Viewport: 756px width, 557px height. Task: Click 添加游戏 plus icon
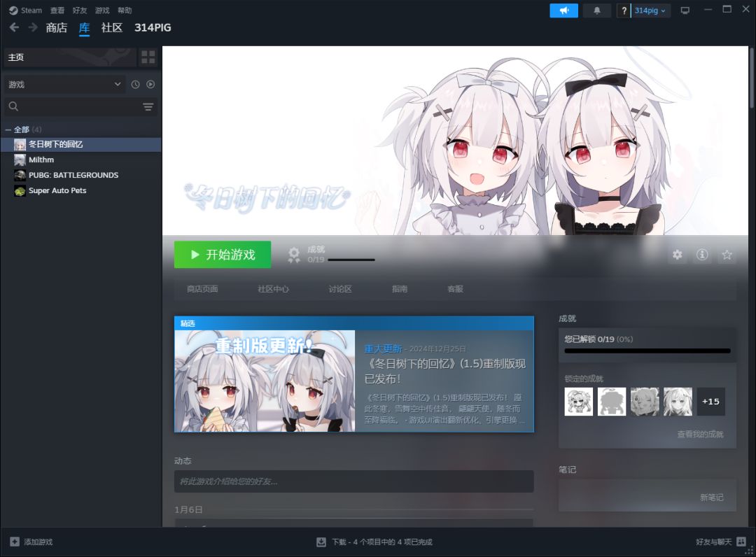point(15,542)
